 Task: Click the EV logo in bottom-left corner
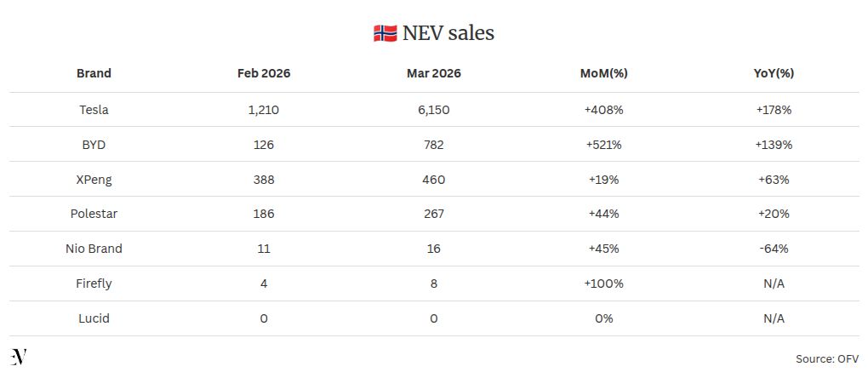point(19,358)
